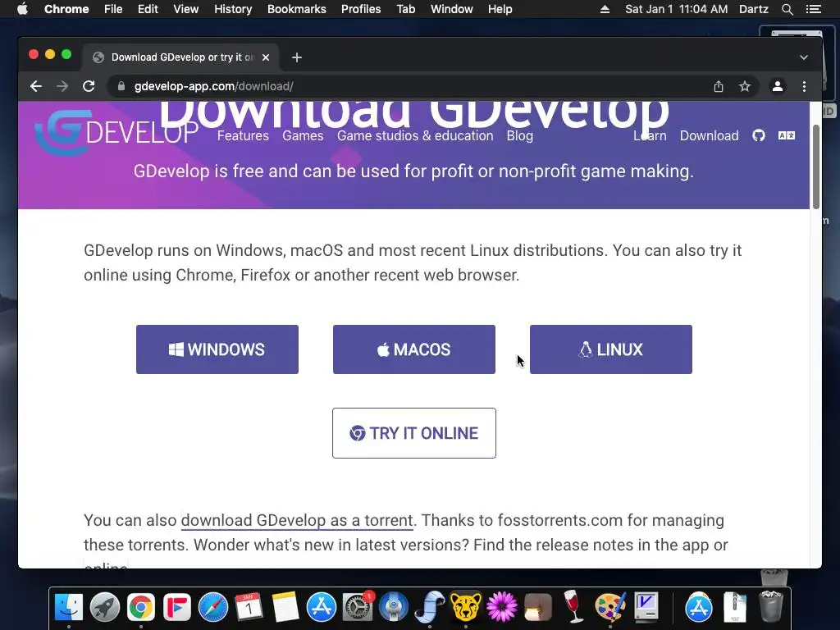Screen dimensions: 840x630
Task: Click the eject icon in menu bar
Action: pyautogui.click(x=605, y=9)
